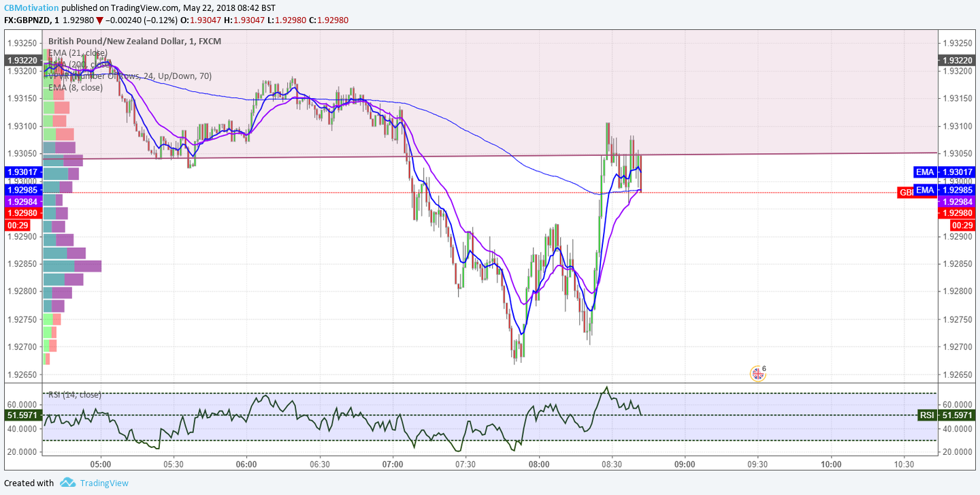Click the 06:30 time axis label

tap(320, 464)
